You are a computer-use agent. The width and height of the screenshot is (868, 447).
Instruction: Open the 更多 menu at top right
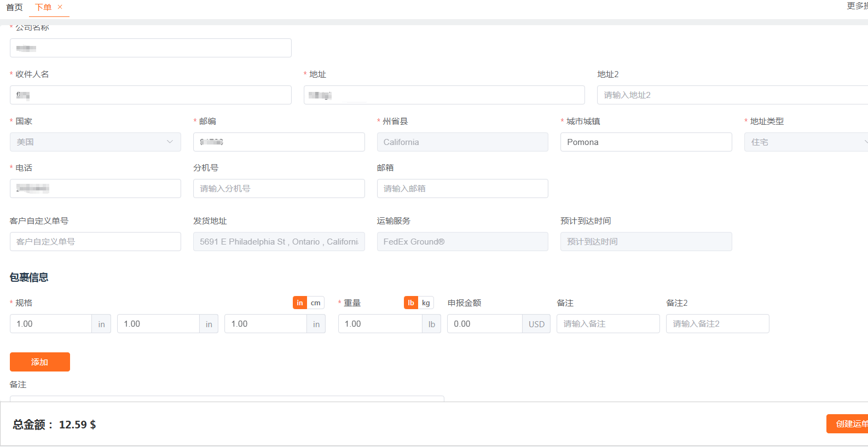click(857, 6)
